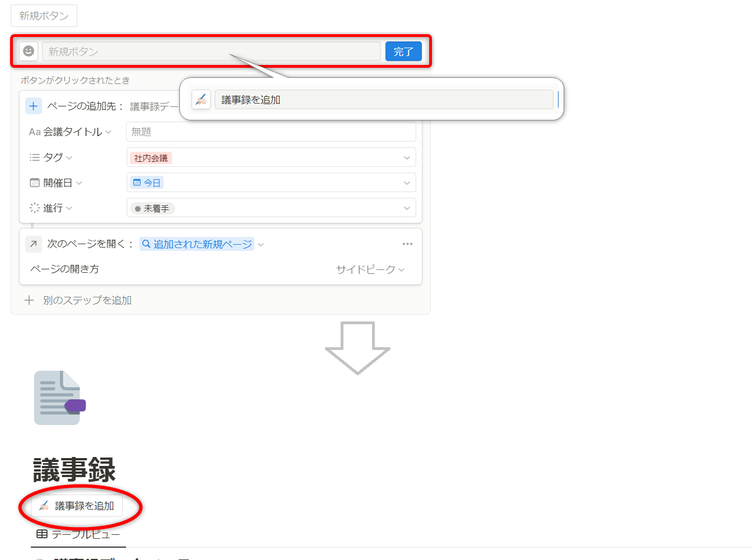Screen dimensions: 753x560
Task: Click the 今日 date chip
Action: click(147, 183)
